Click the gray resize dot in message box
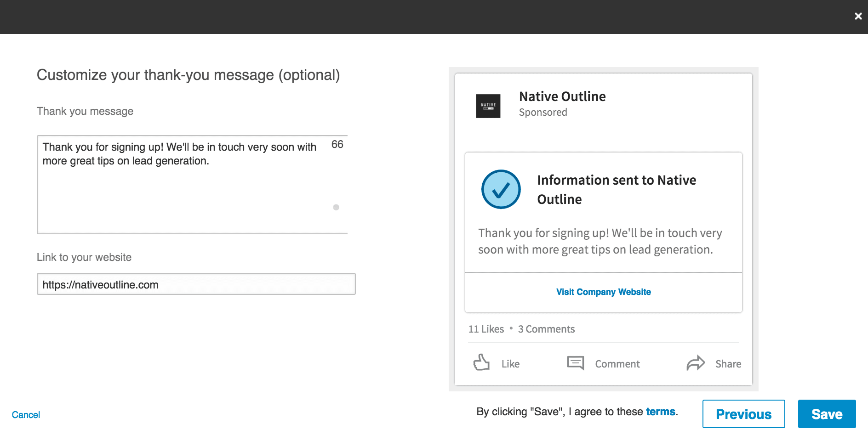 click(x=336, y=207)
